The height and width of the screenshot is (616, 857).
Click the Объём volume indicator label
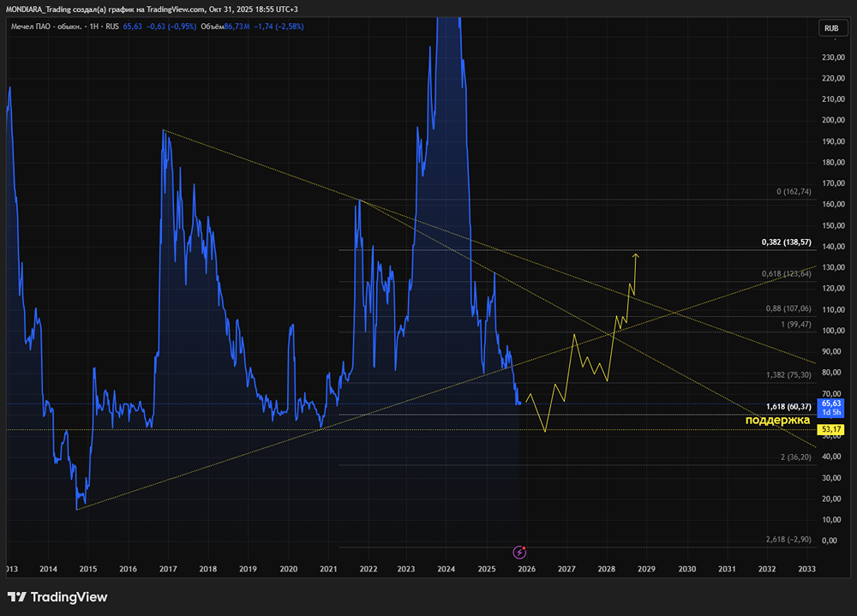pyautogui.click(x=212, y=27)
